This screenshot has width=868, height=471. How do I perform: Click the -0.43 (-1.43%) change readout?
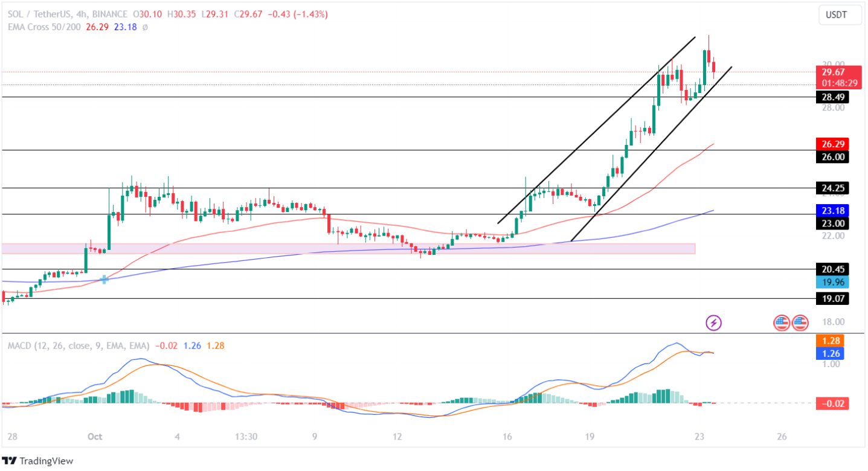298,14
